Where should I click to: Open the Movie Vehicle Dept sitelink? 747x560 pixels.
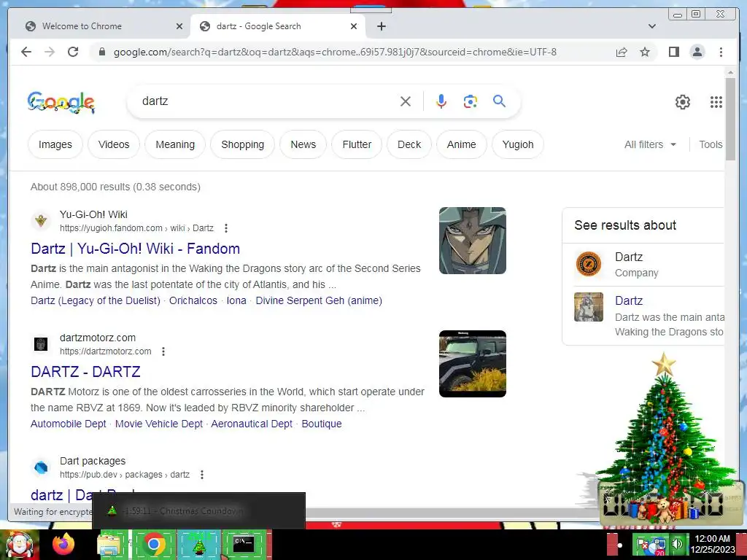click(158, 424)
